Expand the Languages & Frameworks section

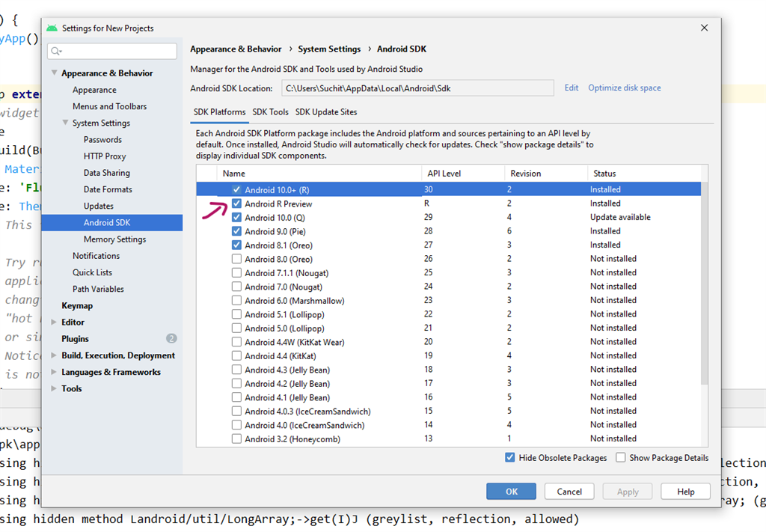(x=54, y=372)
